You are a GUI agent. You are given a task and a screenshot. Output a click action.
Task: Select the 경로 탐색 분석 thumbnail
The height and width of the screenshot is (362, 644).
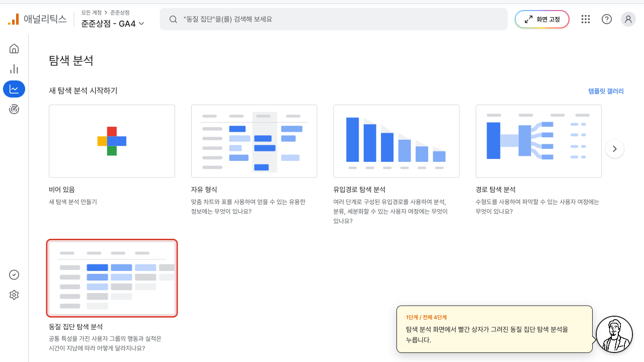pos(539,141)
